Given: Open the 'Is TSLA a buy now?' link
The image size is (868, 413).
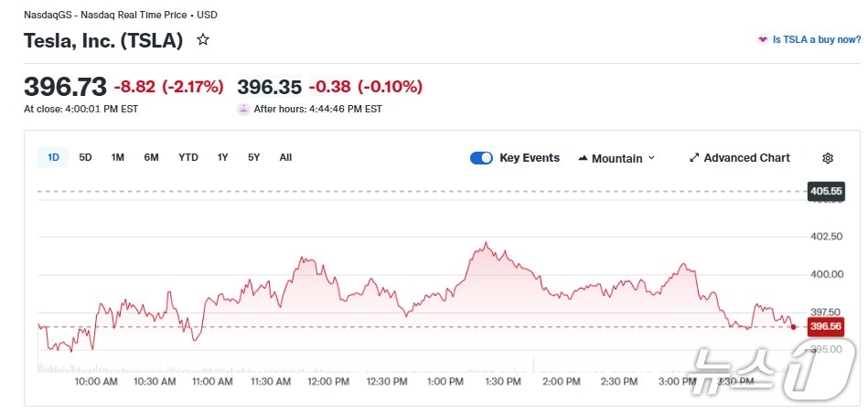Looking at the screenshot, I should click(809, 39).
